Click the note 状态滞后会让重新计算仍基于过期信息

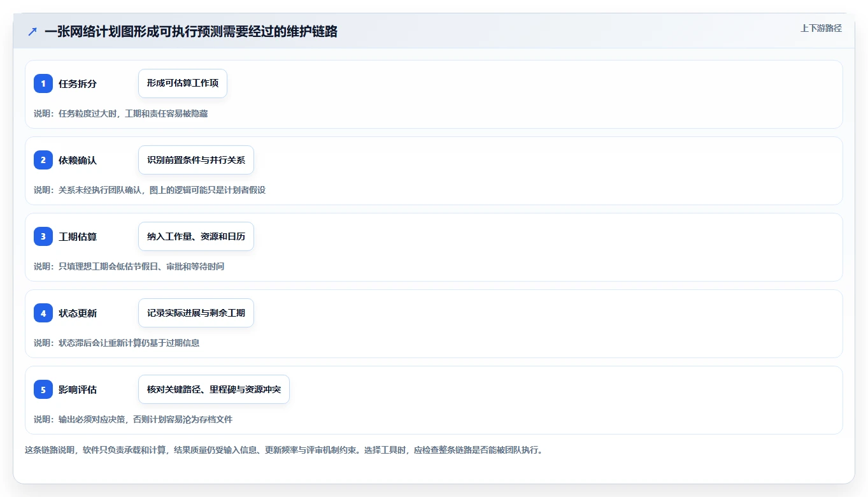(x=117, y=343)
